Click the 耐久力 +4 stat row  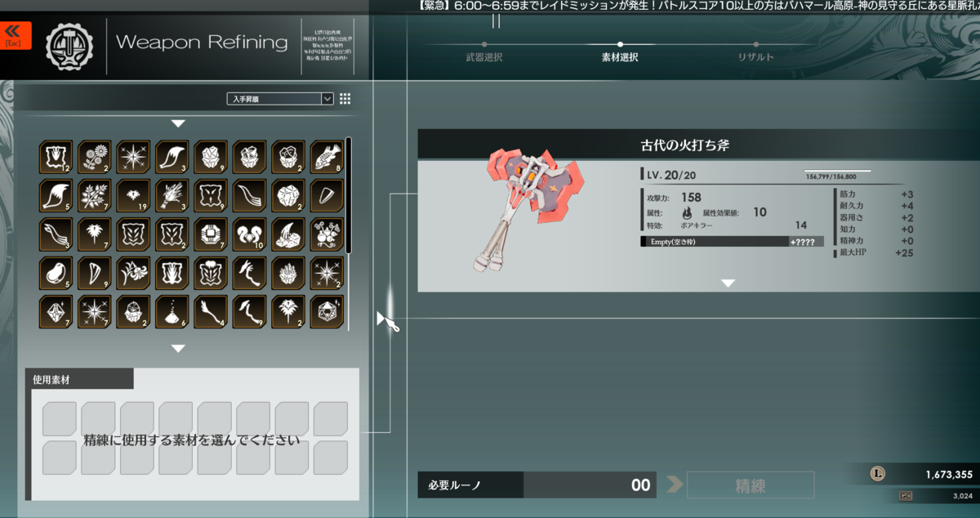[875, 206]
